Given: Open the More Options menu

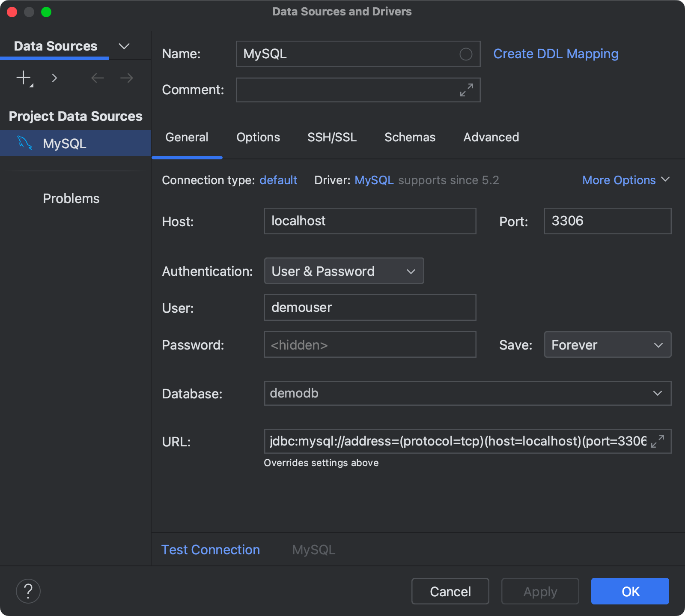Looking at the screenshot, I should coord(625,180).
